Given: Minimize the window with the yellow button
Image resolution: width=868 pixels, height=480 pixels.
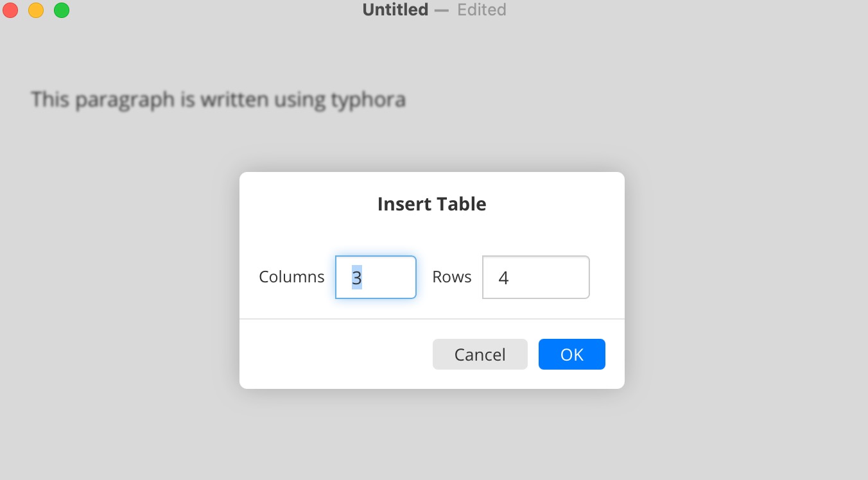Looking at the screenshot, I should coord(36,10).
